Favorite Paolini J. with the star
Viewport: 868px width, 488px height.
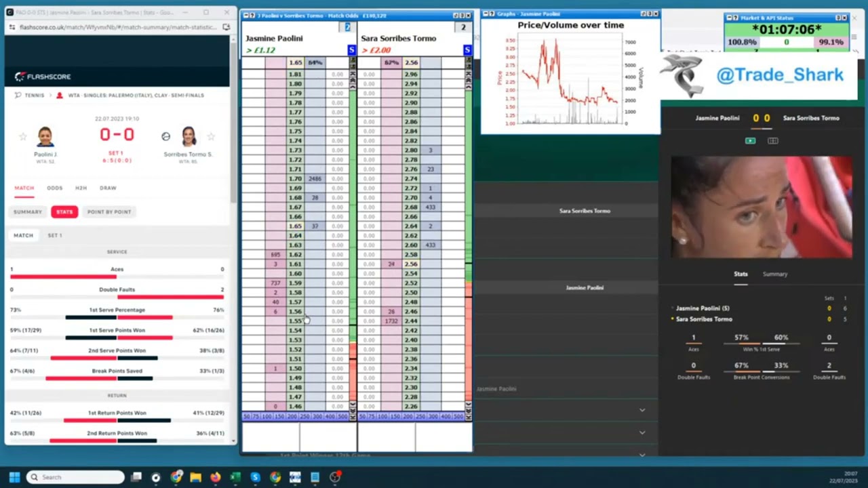coord(23,137)
